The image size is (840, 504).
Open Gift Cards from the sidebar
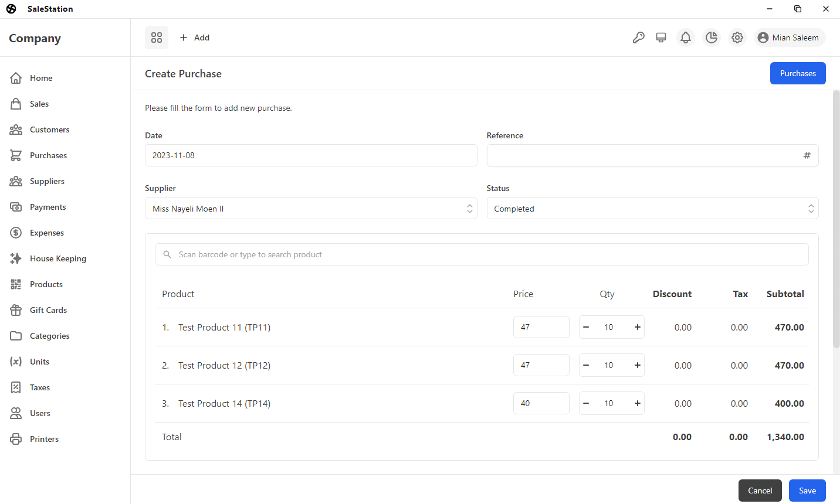click(x=47, y=310)
